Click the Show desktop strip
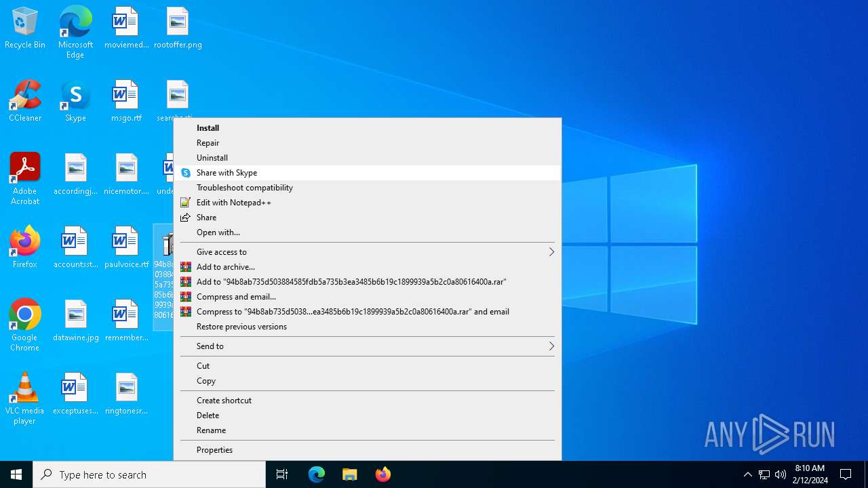Viewport: 868px width, 488px height. pyautogui.click(x=866, y=474)
